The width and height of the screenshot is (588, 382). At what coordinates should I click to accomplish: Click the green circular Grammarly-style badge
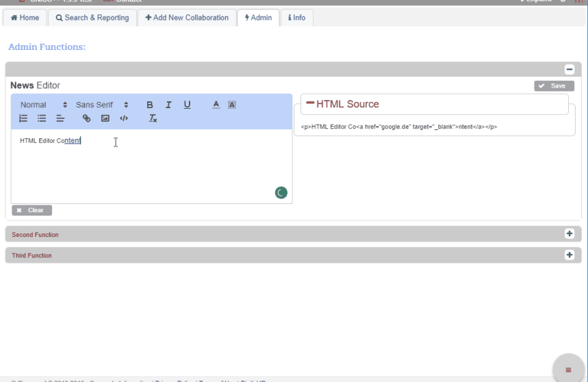[x=281, y=192]
